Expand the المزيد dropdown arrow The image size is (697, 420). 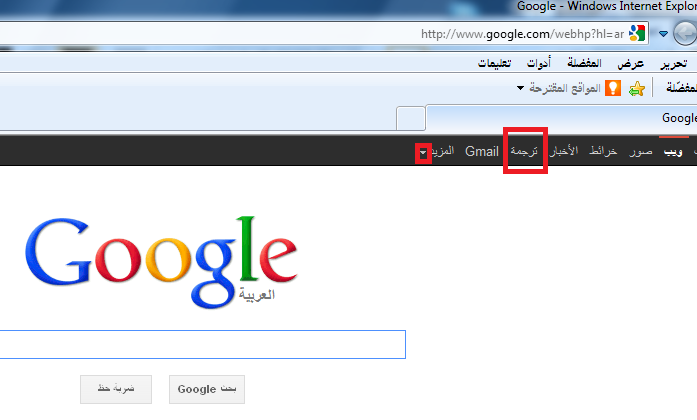(423, 153)
